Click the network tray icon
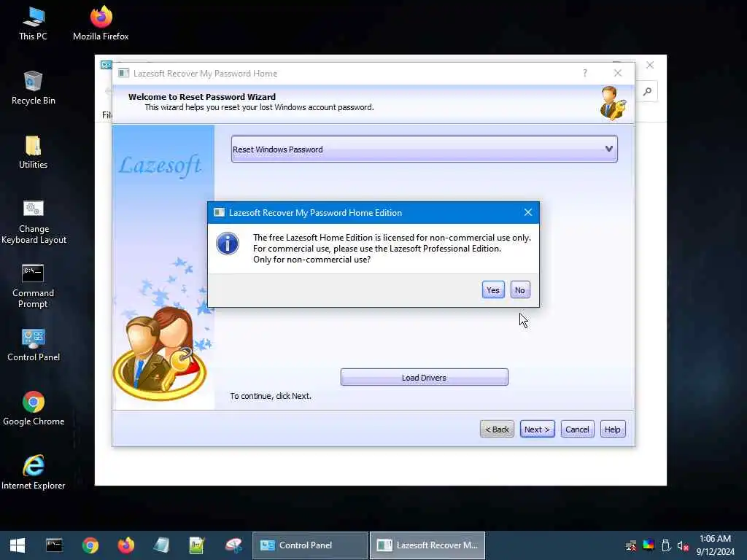 tap(631, 545)
